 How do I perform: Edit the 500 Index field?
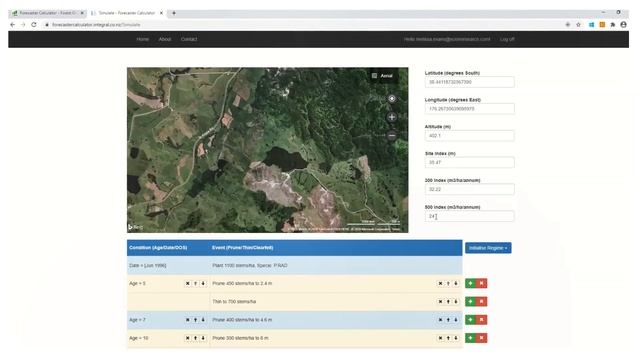pos(469,216)
